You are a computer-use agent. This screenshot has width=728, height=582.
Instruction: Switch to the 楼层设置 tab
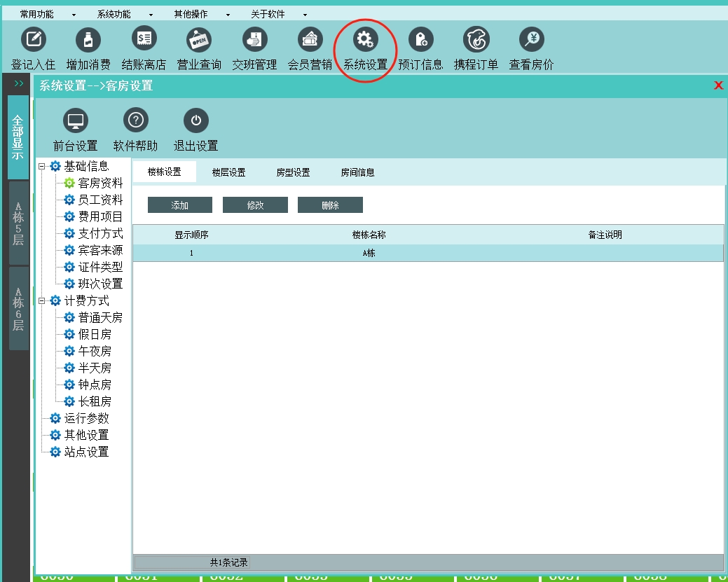(228, 172)
